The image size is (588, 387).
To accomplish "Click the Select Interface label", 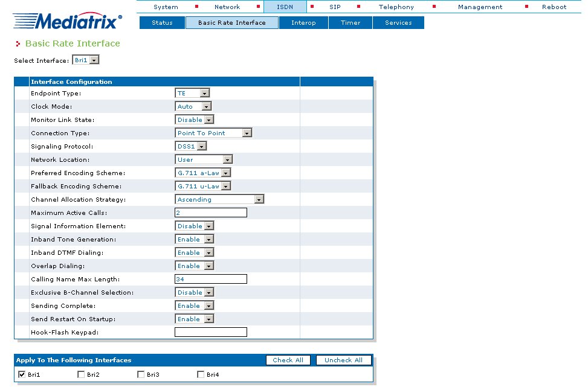I will point(41,61).
